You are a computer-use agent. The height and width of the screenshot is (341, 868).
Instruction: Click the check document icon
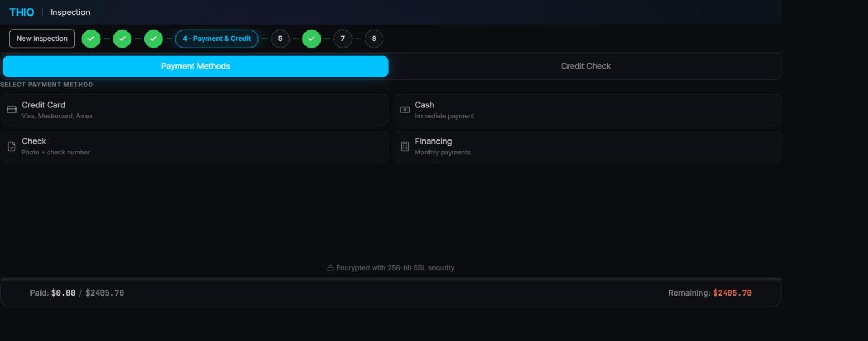12,146
